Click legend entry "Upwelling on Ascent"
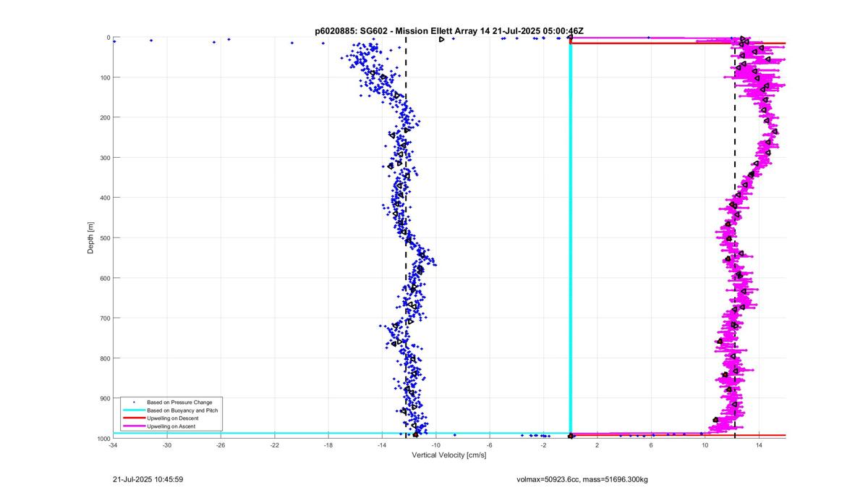 171,427
